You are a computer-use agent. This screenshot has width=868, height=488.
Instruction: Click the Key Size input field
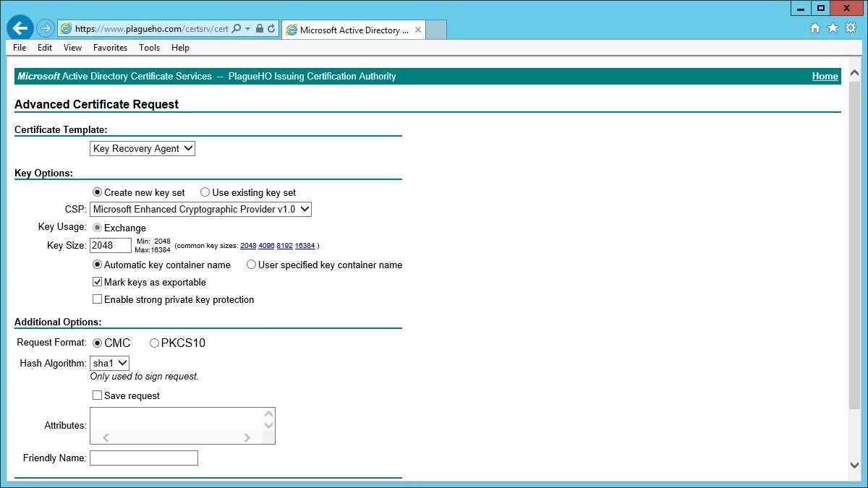point(111,245)
